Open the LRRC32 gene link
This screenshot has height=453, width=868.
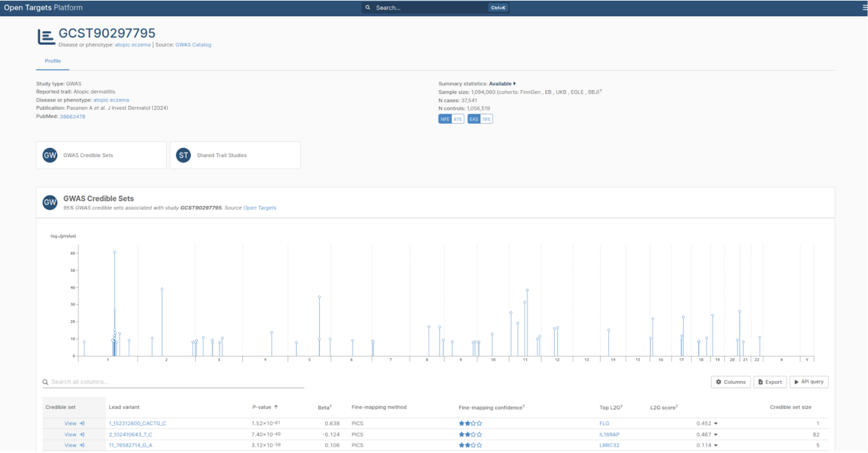pyautogui.click(x=609, y=445)
